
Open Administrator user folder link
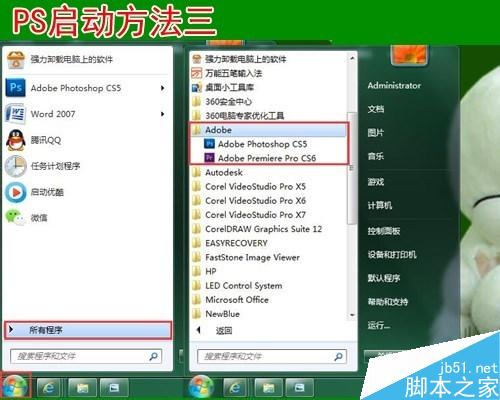394,85
